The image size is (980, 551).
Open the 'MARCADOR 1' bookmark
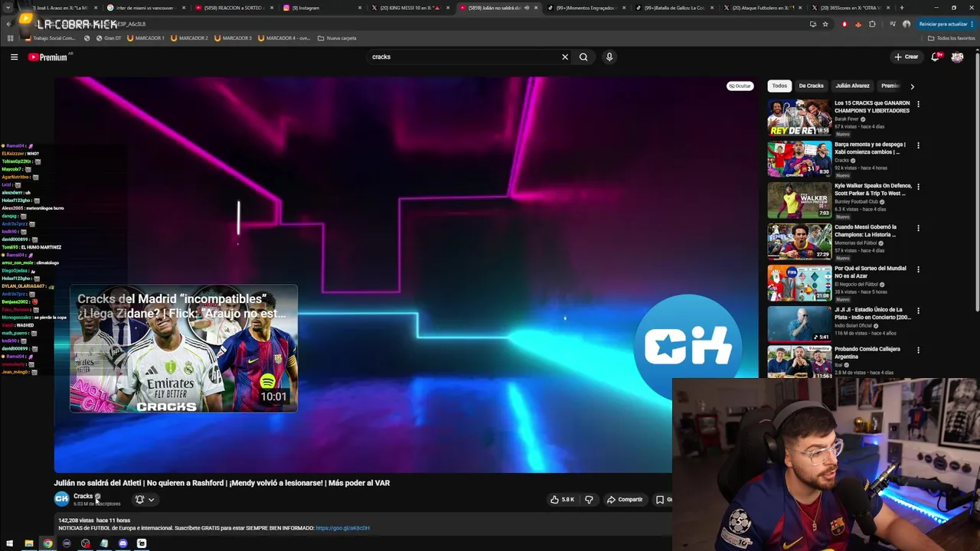point(145,37)
